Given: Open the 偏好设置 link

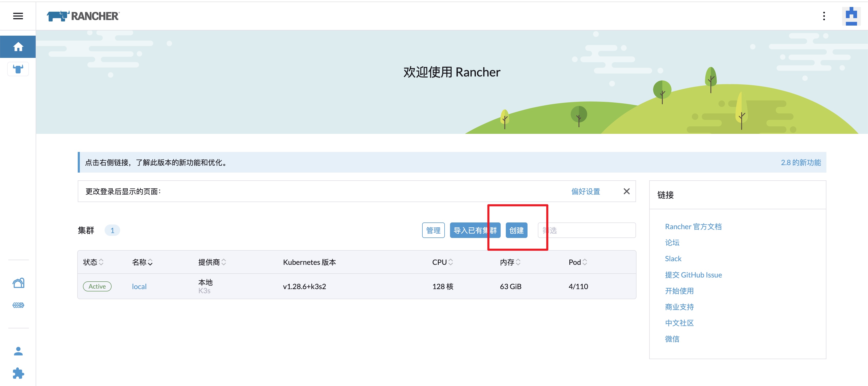Looking at the screenshot, I should coord(586,191).
